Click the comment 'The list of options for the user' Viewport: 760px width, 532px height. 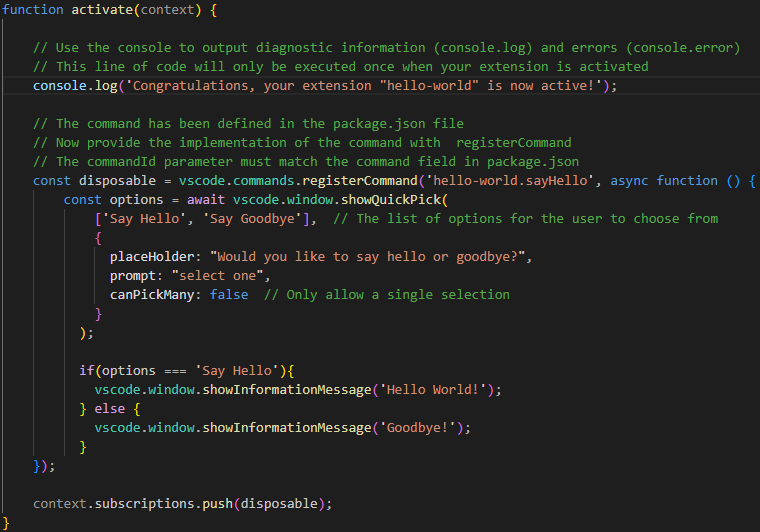tap(525, 219)
